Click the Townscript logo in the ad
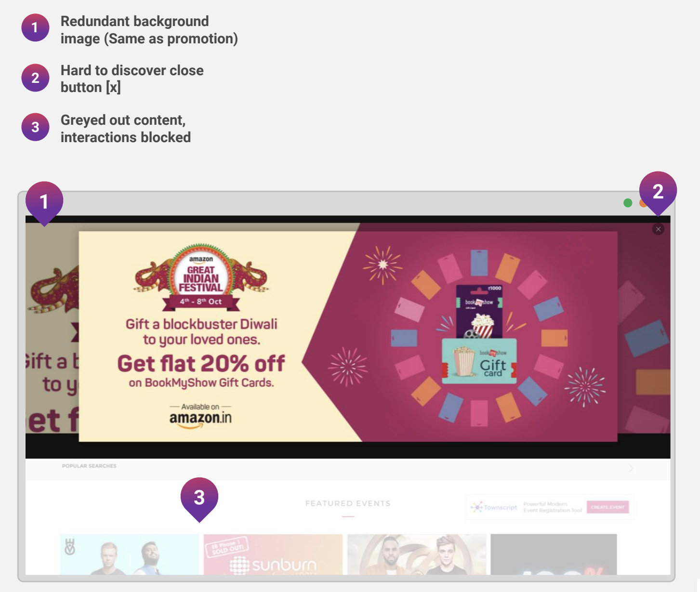 pyautogui.click(x=494, y=507)
